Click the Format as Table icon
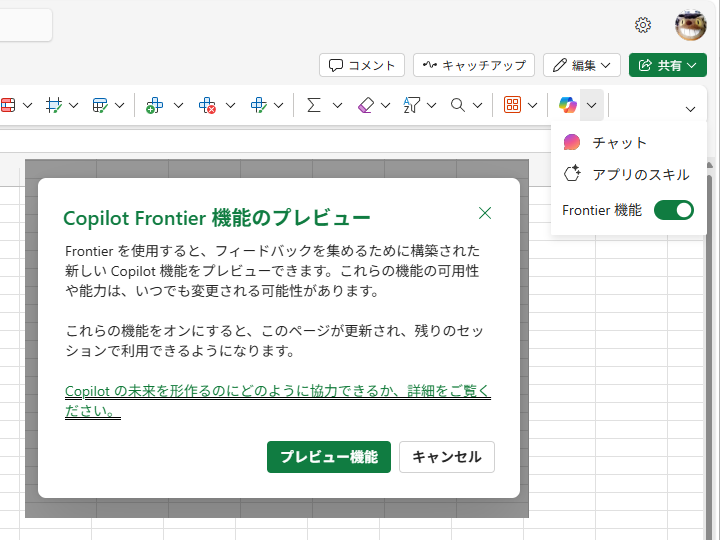 pyautogui.click(x=54, y=105)
